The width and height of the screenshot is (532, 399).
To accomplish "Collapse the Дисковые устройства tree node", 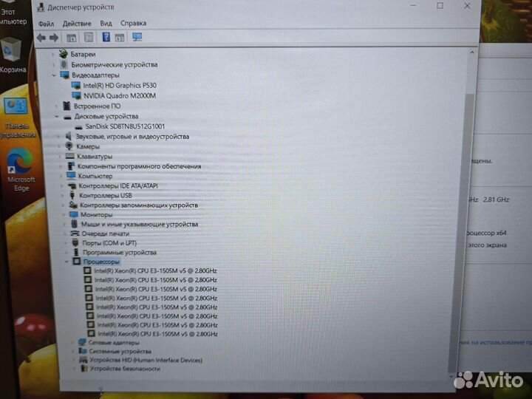I will click(57, 117).
